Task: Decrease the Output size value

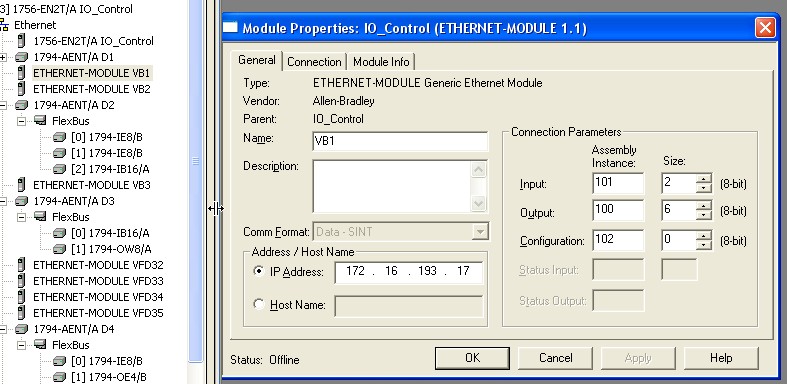Action: (705, 216)
